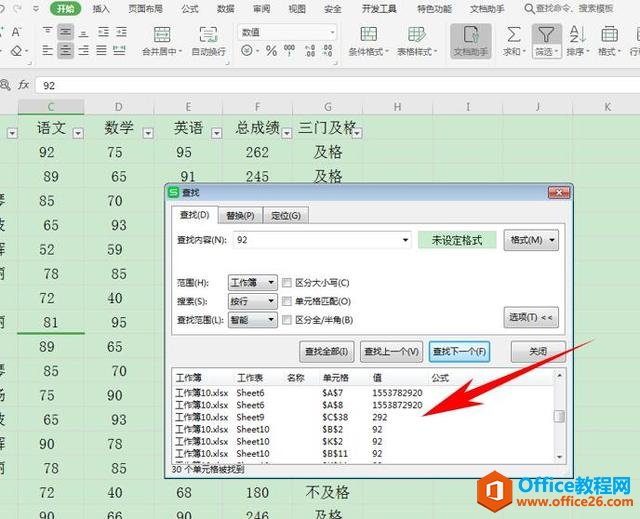640x519 pixels.
Task: Select result row Sheet9 $C$38
Action: tap(363, 417)
